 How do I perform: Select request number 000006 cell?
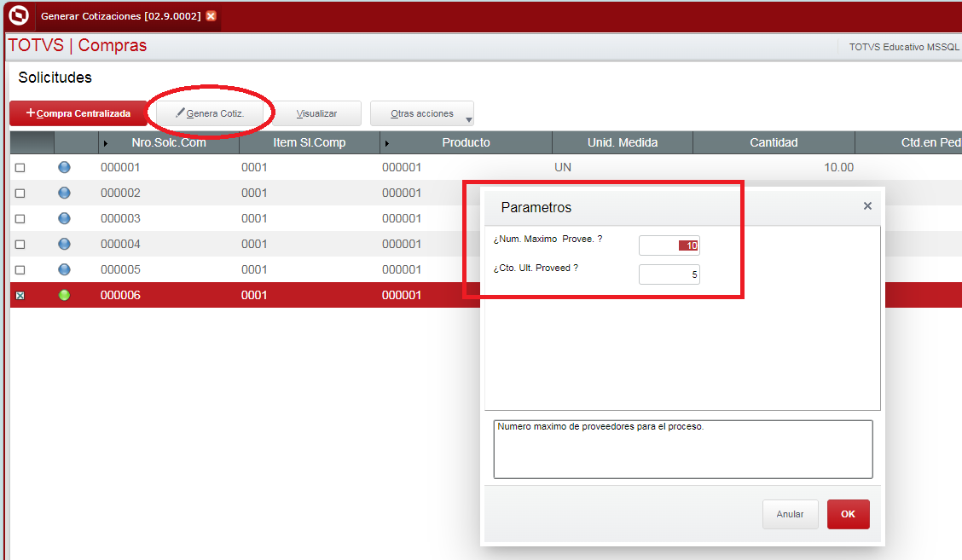pyautogui.click(x=120, y=295)
